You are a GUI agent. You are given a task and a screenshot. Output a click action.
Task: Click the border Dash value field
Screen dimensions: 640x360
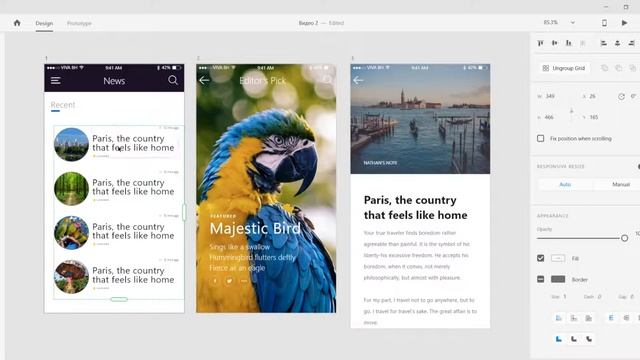click(x=600, y=297)
